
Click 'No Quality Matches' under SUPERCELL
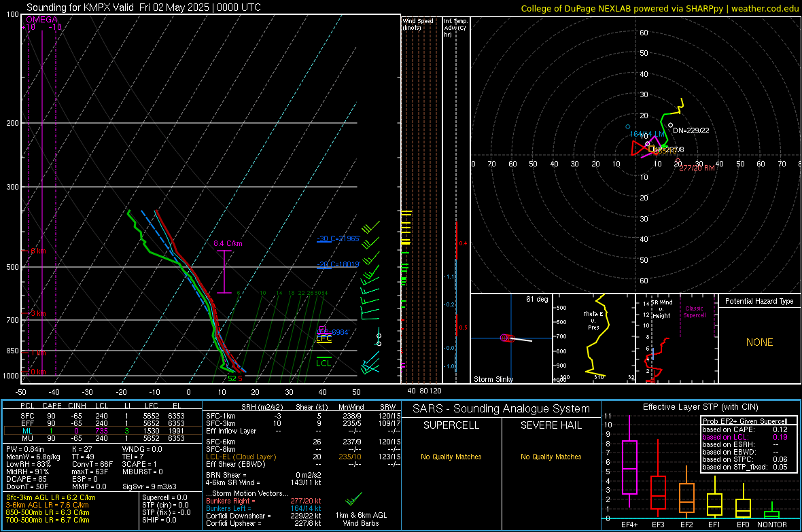[451, 457]
